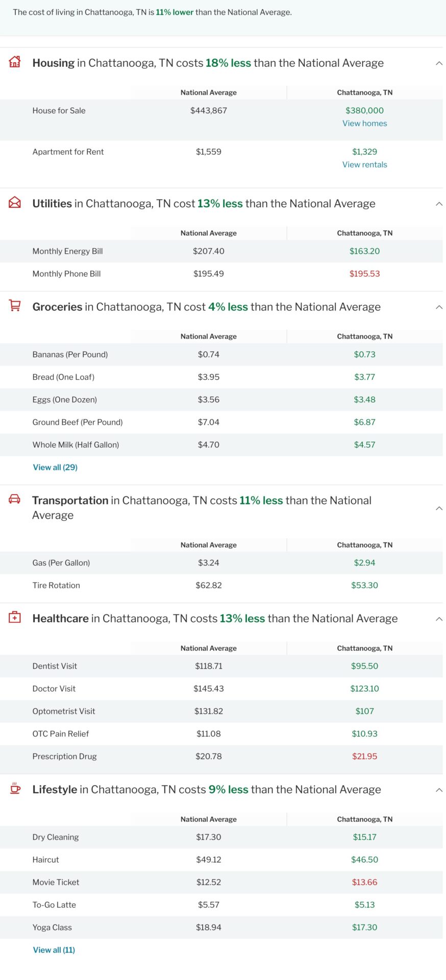
Task: Show all 29 grocery items
Action: pyautogui.click(x=55, y=468)
